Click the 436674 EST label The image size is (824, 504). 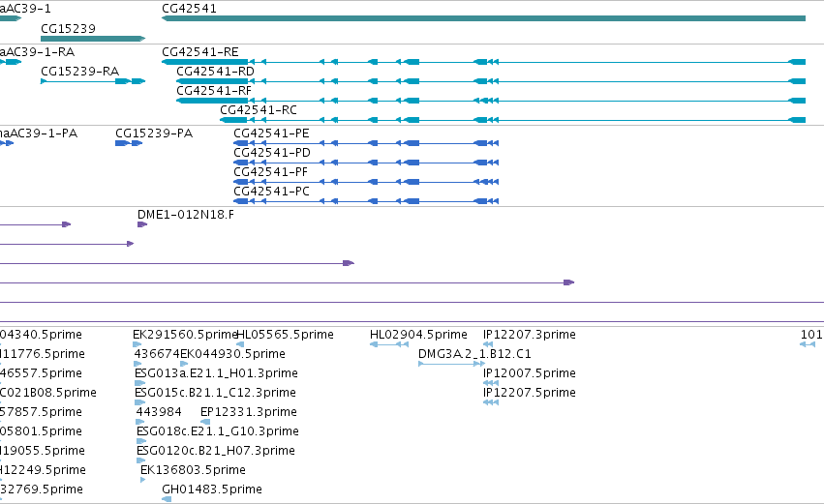pyautogui.click(x=157, y=354)
